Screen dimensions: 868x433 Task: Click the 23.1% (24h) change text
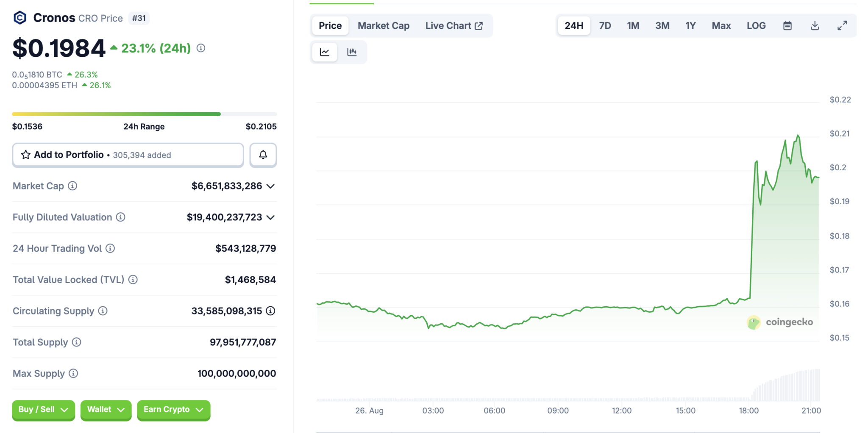156,48
